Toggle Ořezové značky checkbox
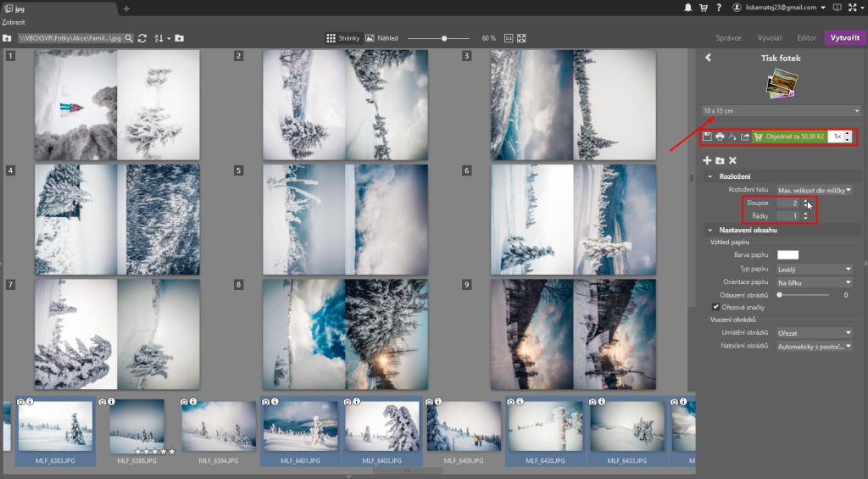 click(x=715, y=307)
